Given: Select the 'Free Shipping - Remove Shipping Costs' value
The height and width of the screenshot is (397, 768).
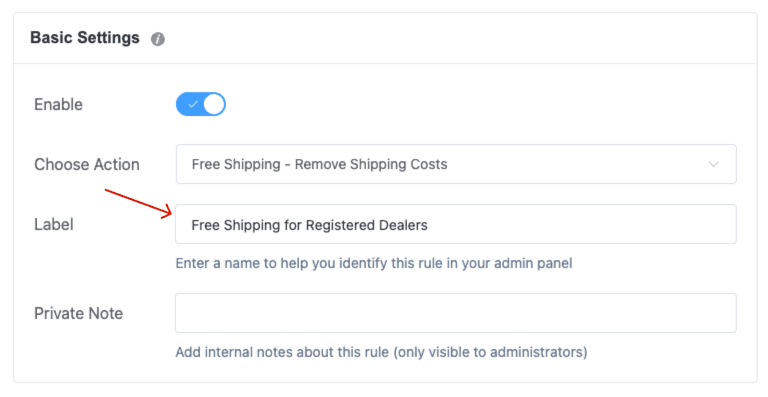Looking at the screenshot, I should click(x=319, y=164).
